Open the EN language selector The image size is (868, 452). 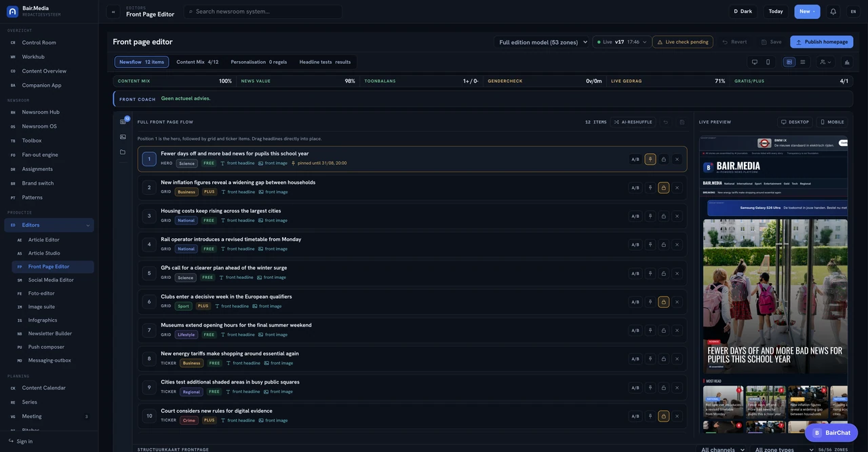pos(853,12)
